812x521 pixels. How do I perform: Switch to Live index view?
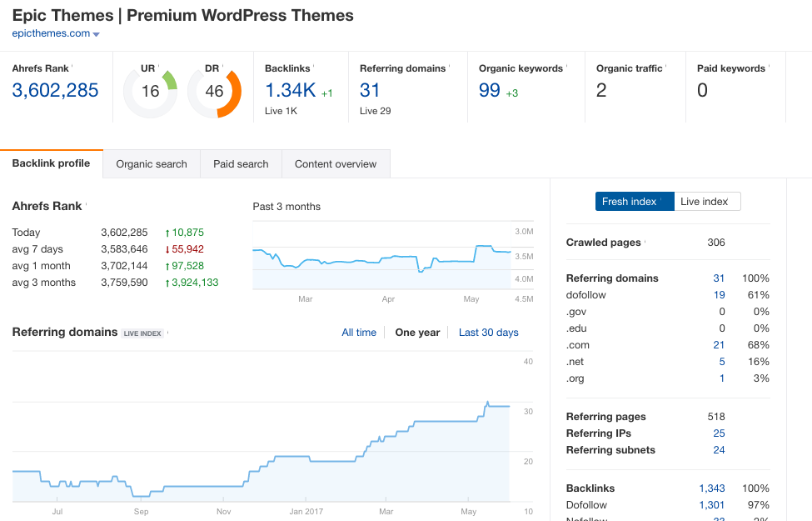click(707, 201)
